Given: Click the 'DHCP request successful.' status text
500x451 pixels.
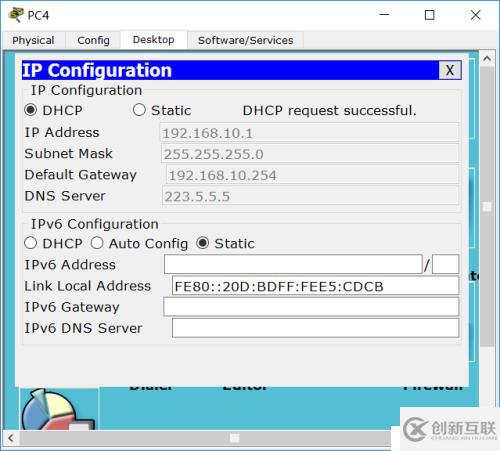Looking at the screenshot, I should (329, 110).
